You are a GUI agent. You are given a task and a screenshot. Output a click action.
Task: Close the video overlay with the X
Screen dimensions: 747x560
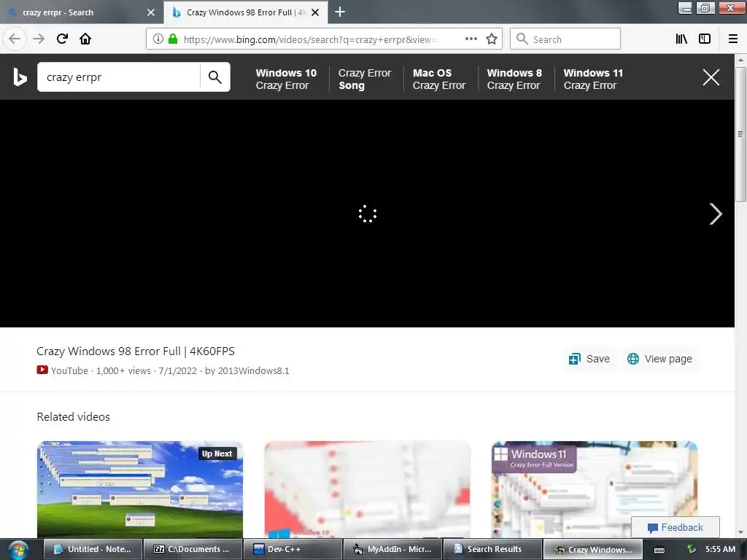pyautogui.click(x=711, y=77)
